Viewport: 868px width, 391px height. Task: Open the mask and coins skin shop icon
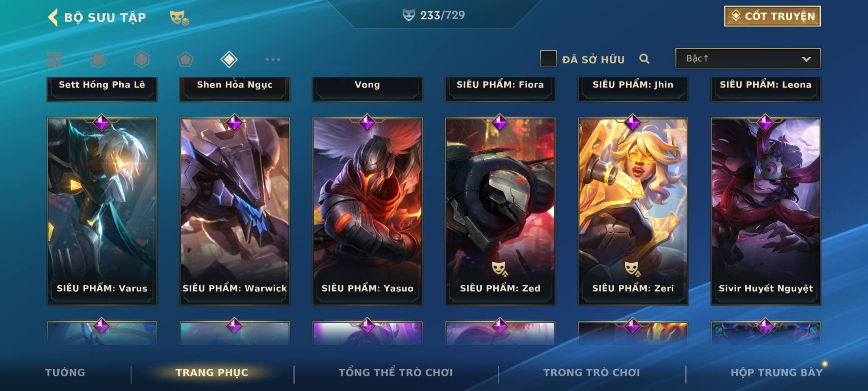(x=179, y=17)
